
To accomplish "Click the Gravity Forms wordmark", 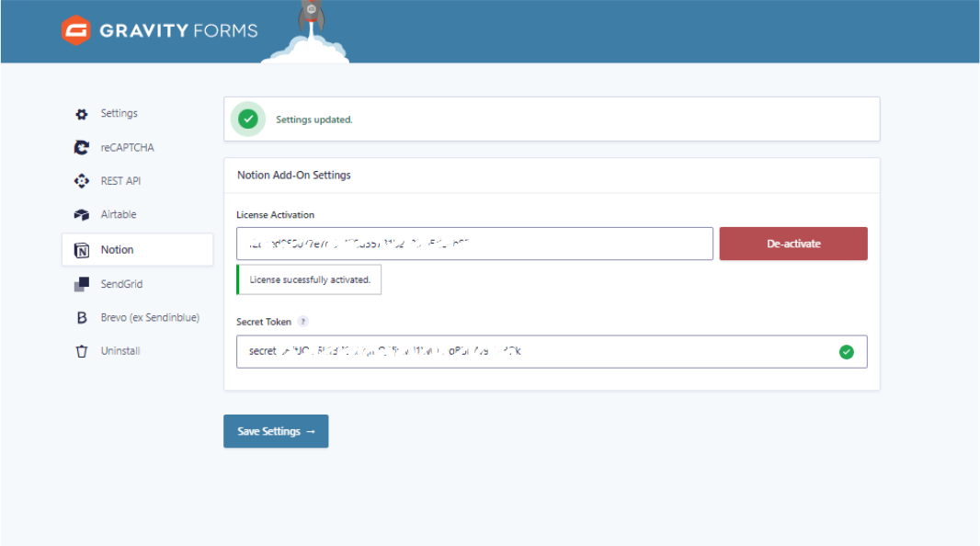I will point(178,30).
